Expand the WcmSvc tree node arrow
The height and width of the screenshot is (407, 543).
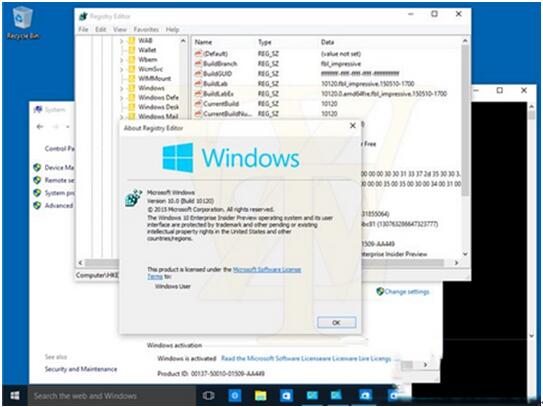coord(122,69)
